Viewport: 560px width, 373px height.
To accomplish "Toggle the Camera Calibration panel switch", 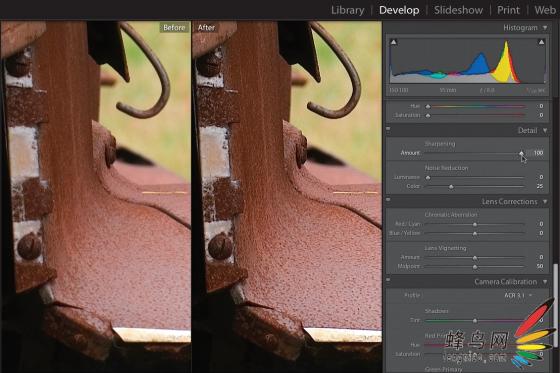I will 388,280.
